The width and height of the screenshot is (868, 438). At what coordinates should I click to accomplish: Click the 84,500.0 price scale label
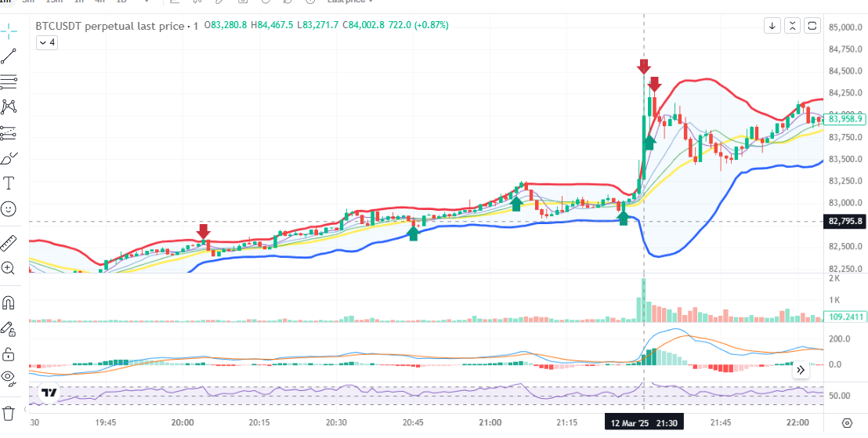tap(844, 71)
